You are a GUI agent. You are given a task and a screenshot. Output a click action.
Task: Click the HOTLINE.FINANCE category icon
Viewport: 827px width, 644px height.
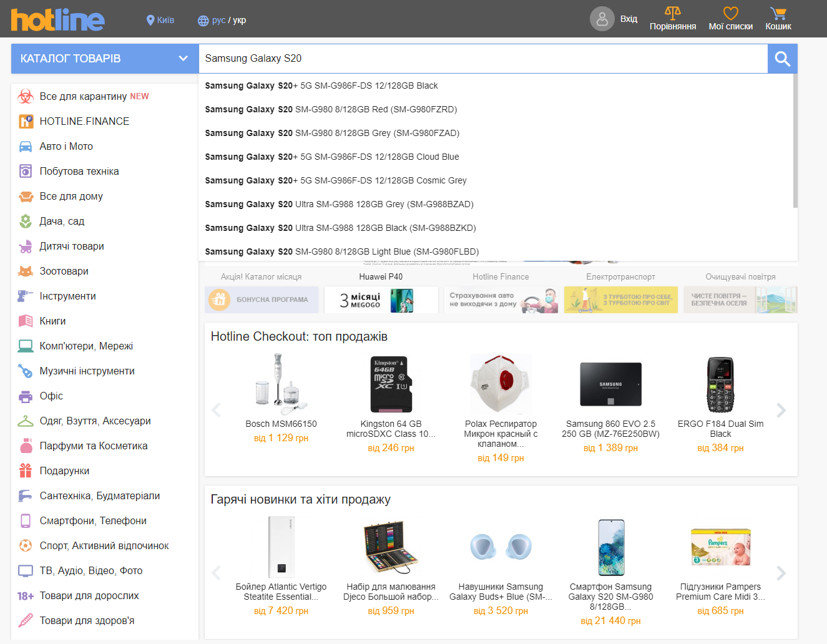(26, 121)
